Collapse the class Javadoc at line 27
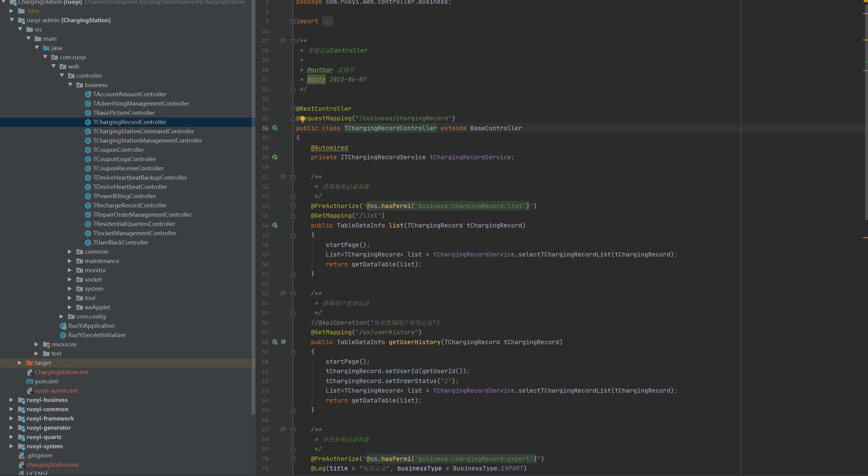 (293, 41)
